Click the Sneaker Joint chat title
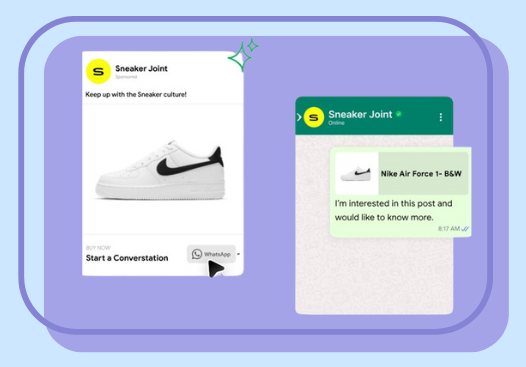Screen dimensions: 526x367 click(x=360, y=114)
